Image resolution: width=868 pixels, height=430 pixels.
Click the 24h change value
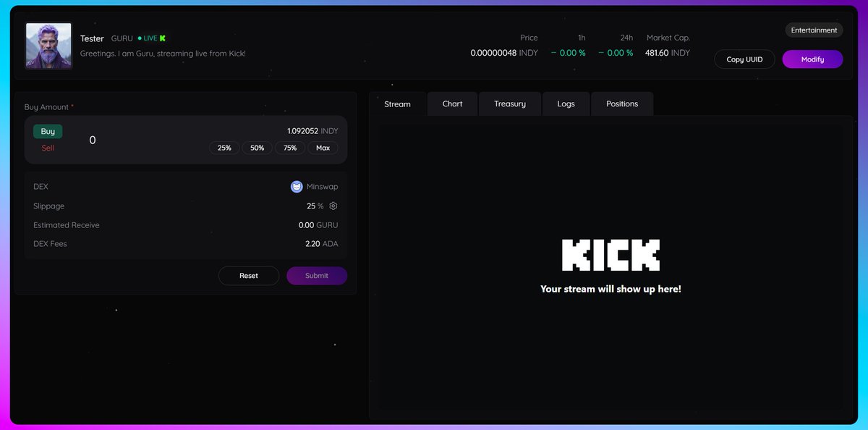click(616, 53)
